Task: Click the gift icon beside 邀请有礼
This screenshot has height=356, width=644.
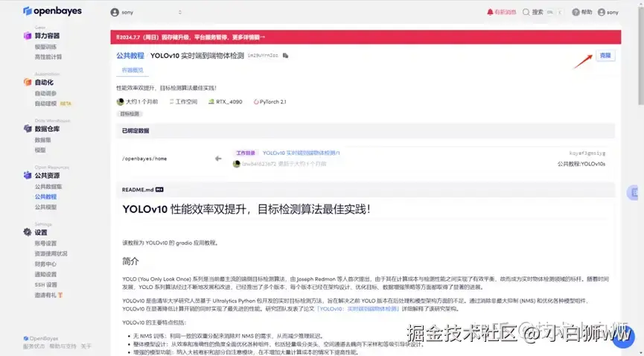Action: click(60, 295)
